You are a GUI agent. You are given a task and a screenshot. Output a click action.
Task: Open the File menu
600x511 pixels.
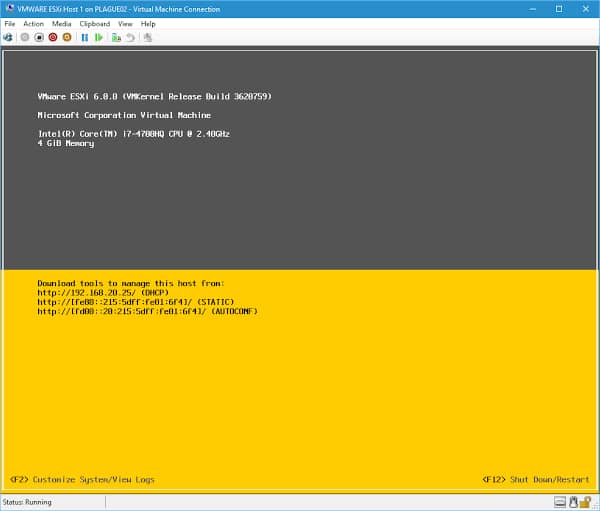coord(10,24)
